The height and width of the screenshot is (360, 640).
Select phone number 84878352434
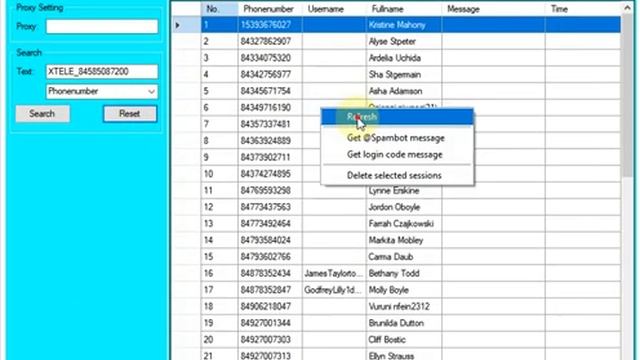[270, 273]
